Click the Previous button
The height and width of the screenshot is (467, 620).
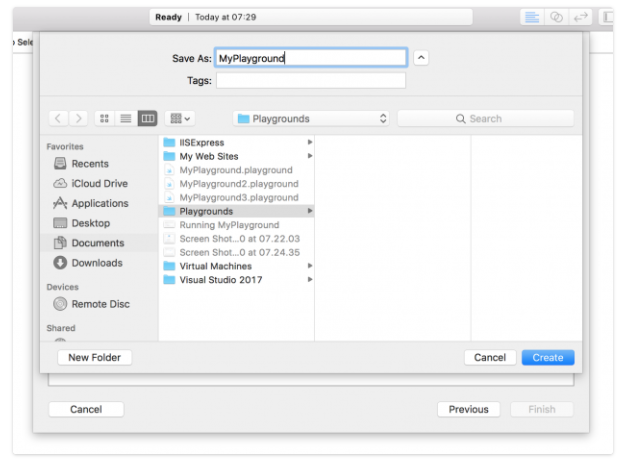click(469, 409)
